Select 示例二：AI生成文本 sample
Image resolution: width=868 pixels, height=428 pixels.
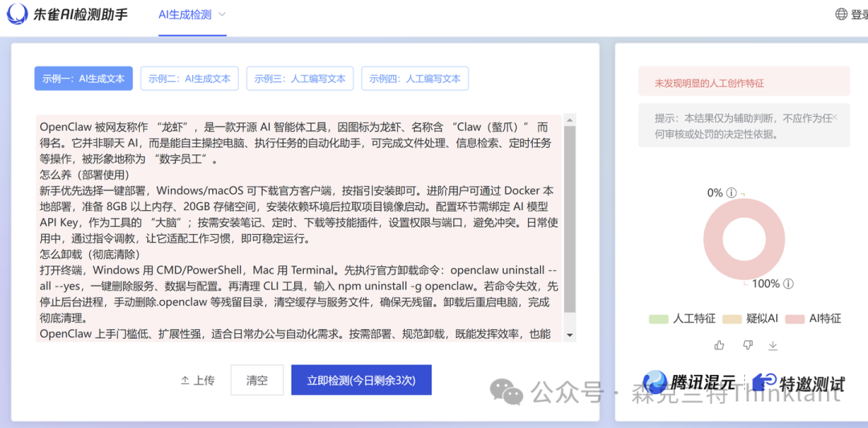coord(190,79)
